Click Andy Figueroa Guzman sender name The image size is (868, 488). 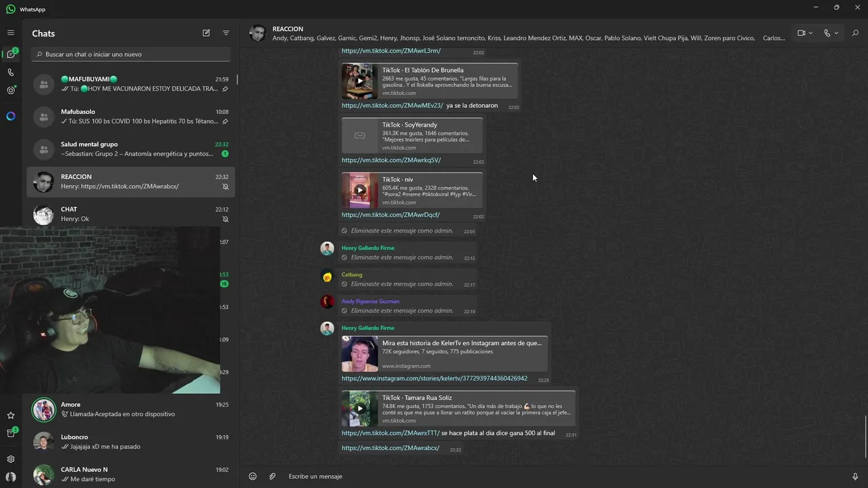(370, 302)
